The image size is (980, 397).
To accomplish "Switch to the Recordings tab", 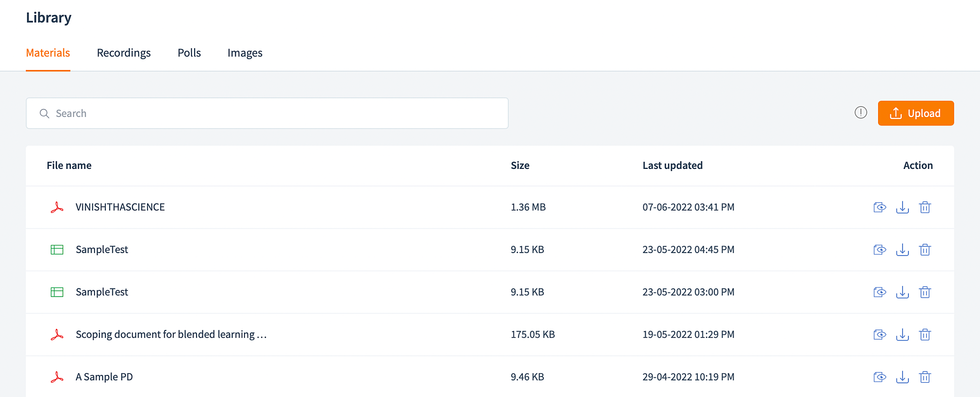I will point(123,53).
